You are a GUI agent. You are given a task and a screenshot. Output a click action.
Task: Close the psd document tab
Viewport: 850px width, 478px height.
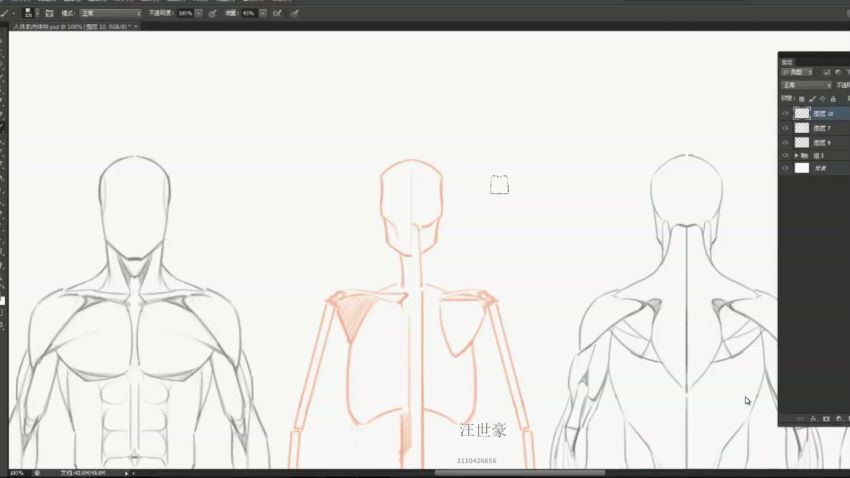pos(136,26)
